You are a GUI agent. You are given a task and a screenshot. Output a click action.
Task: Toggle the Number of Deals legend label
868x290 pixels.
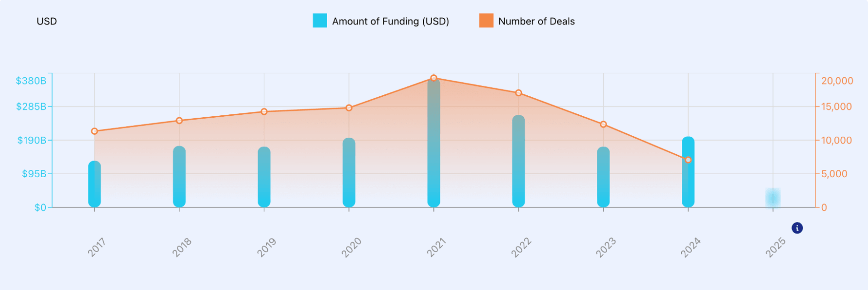pyautogui.click(x=536, y=21)
